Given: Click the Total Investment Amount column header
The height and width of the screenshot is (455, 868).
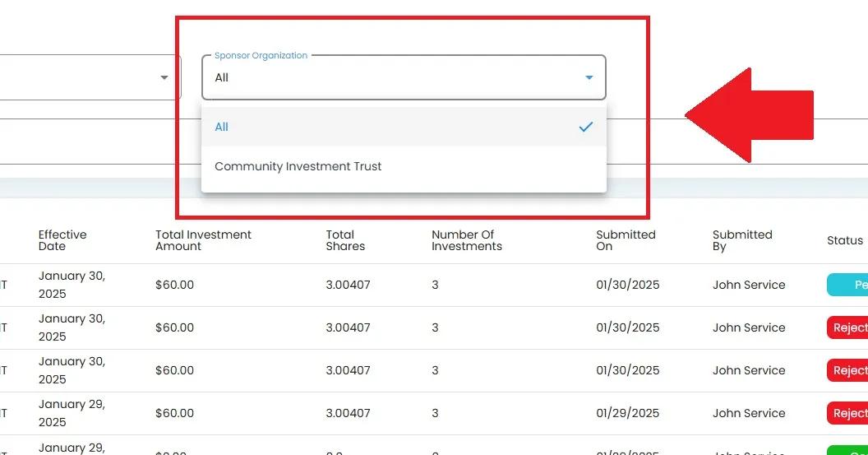Looking at the screenshot, I should 203,240.
